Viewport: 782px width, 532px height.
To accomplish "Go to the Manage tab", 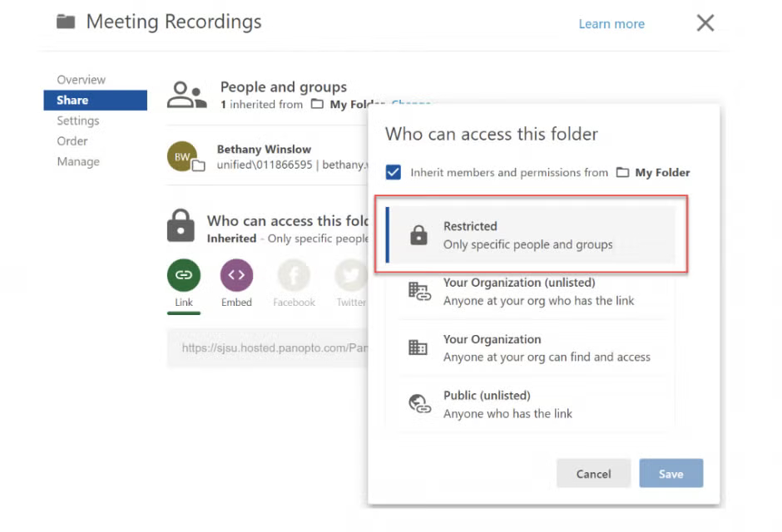I will coord(77,161).
